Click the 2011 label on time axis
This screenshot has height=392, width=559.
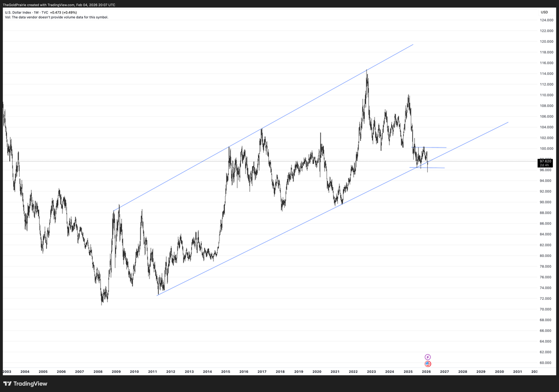pos(152,372)
